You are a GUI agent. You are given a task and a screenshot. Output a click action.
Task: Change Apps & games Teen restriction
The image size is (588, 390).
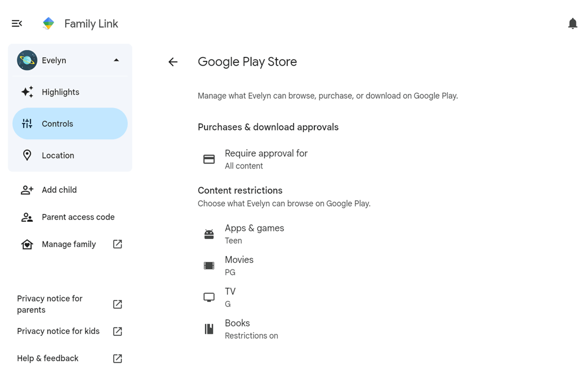[x=254, y=234]
